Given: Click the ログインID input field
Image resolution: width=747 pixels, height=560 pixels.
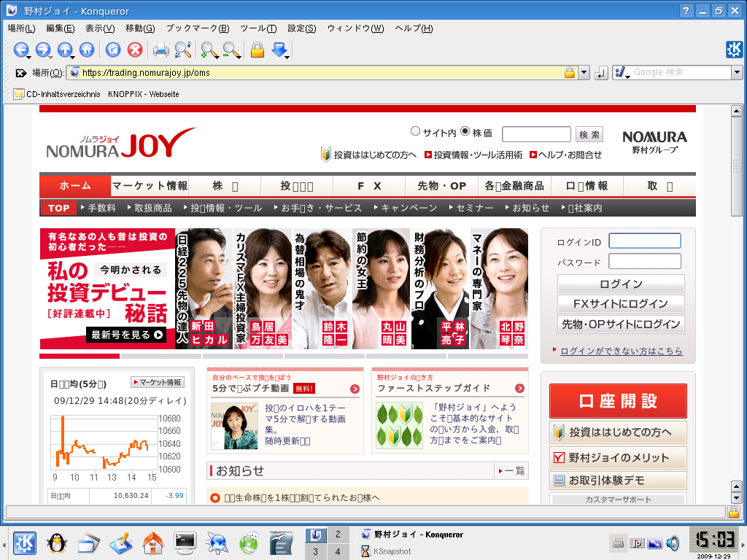Looking at the screenshot, I should click(645, 241).
